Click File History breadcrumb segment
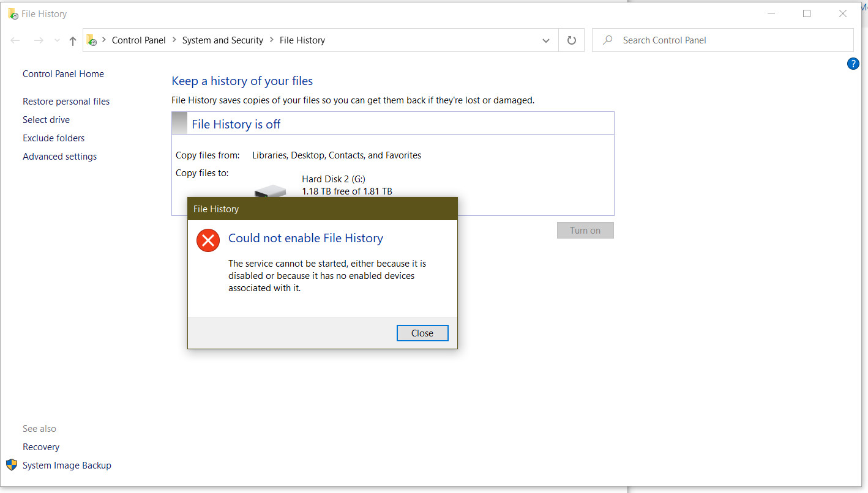The height and width of the screenshot is (493, 868). coord(302,40)
